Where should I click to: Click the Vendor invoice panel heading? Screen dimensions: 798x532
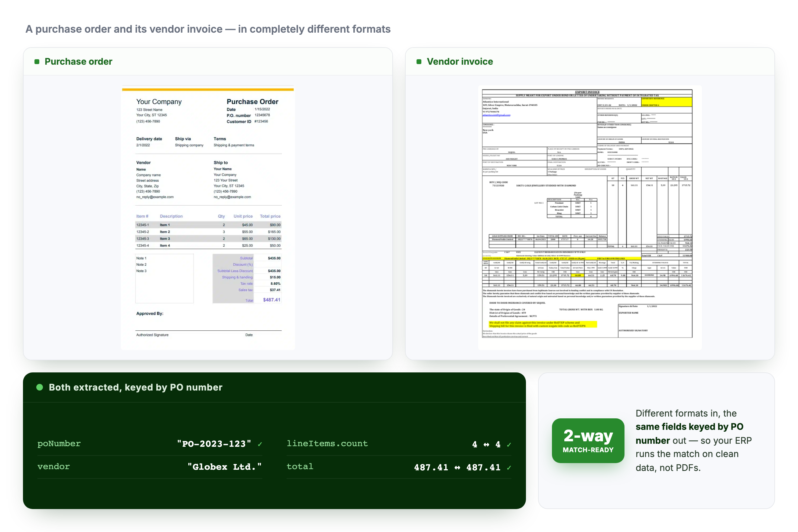tap(460, 61)
